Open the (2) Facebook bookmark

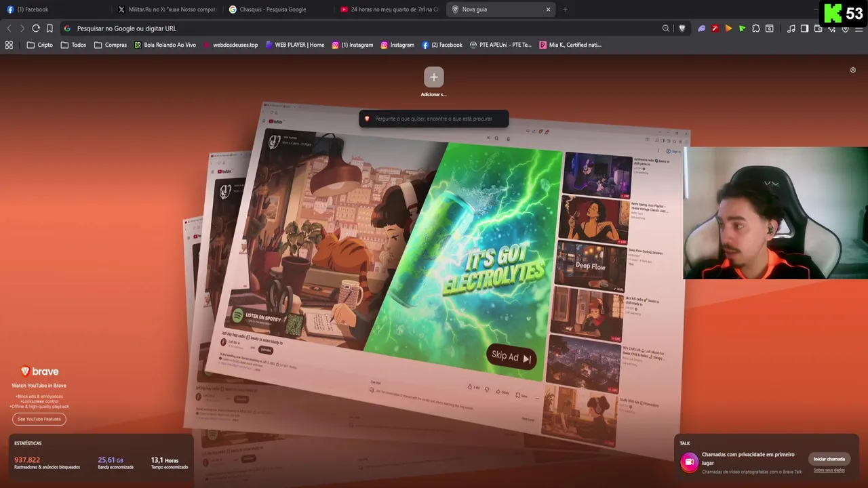[442, 45]
